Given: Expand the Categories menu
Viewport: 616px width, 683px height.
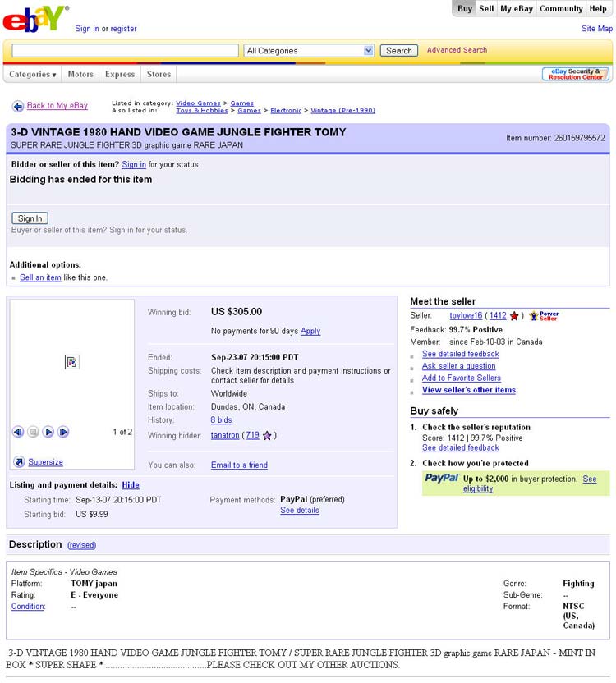Looking at the screenshot, I should pyautogui.click(x=33, y=74).
